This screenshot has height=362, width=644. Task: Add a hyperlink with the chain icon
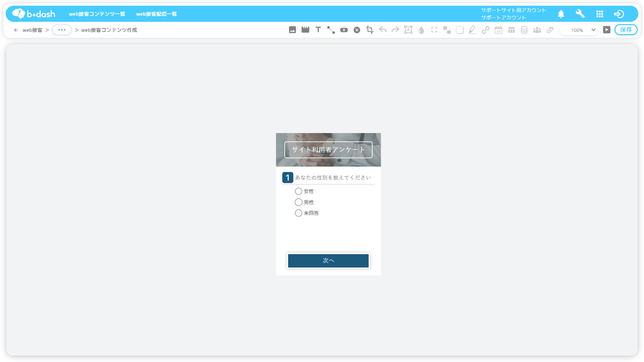(x=486, y=30)
